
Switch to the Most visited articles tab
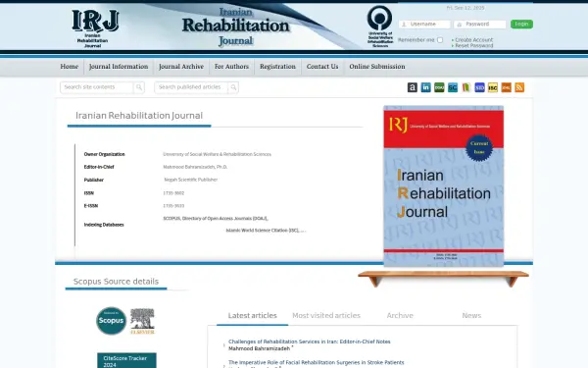[326, 316]
